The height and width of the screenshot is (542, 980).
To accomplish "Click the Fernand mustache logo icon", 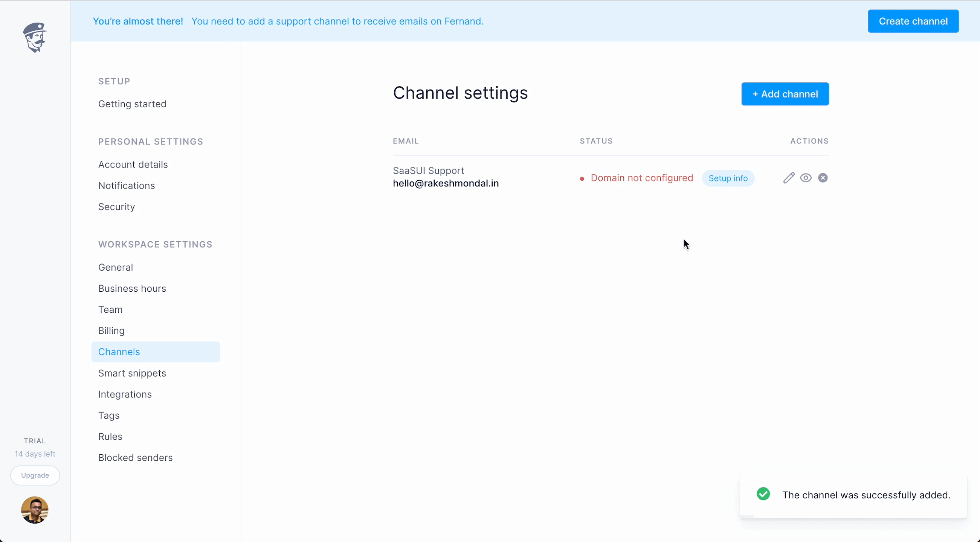I will click(x=35, y=37).
